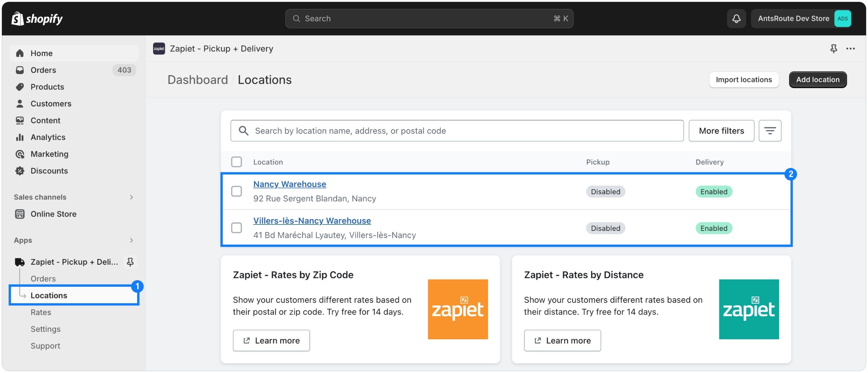Click the teal Zapiet Rates by Distance logo
Image resolution: width=868 pixels, height=373 pixels.
[x=749, y=309]
